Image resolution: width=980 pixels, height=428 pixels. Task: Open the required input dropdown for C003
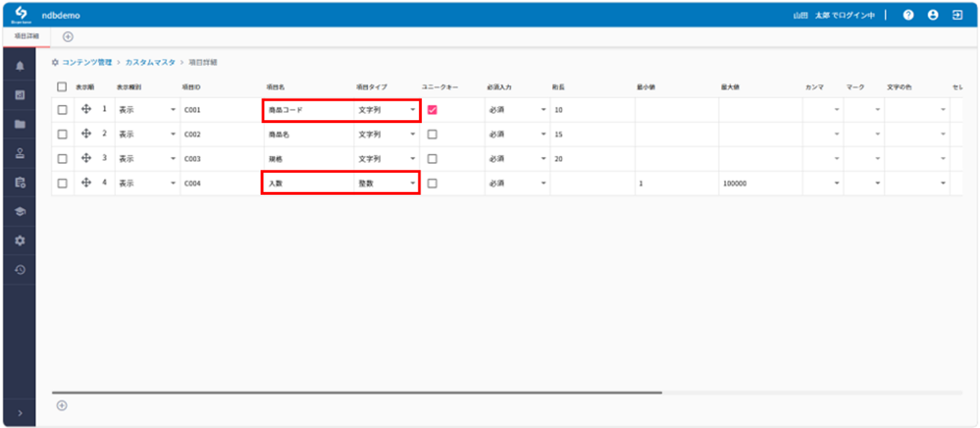pos(517,159)
